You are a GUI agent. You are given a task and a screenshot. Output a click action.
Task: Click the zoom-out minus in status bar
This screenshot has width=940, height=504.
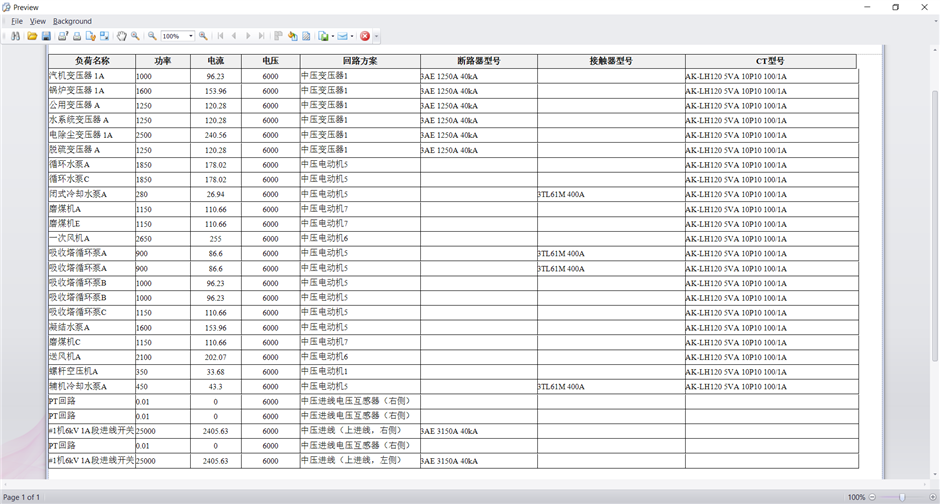click(872, 497)
